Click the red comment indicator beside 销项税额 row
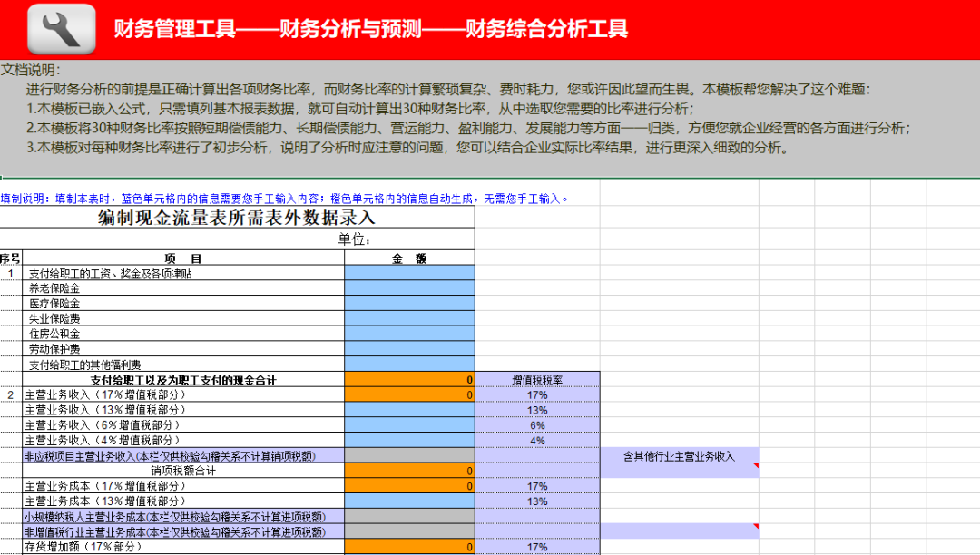Screen dimensions: 980x555 [755, 463]
